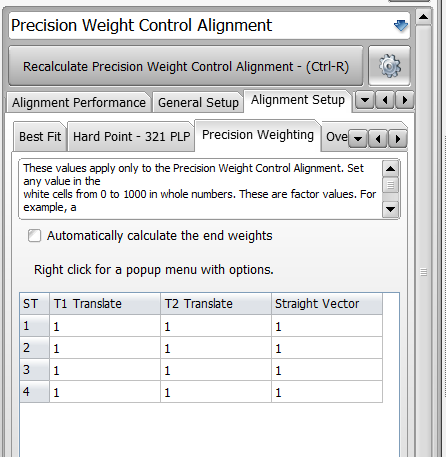The width and height of the screenshot is (446, 457).
Task: Expand the Precision Weight Control Alignment selector
Action: (x=209, y=26)
